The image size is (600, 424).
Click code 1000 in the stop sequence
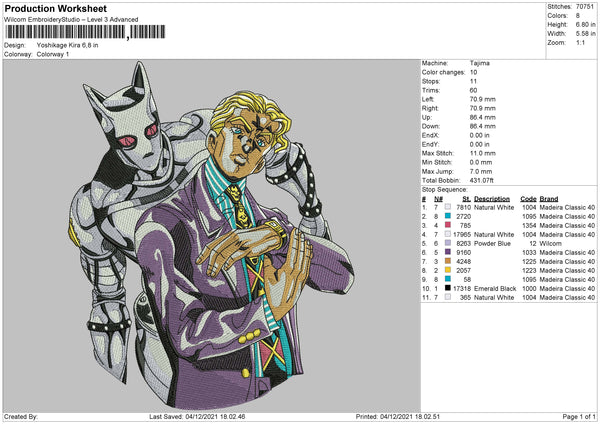pyautogui.click(x=529, y=289)
